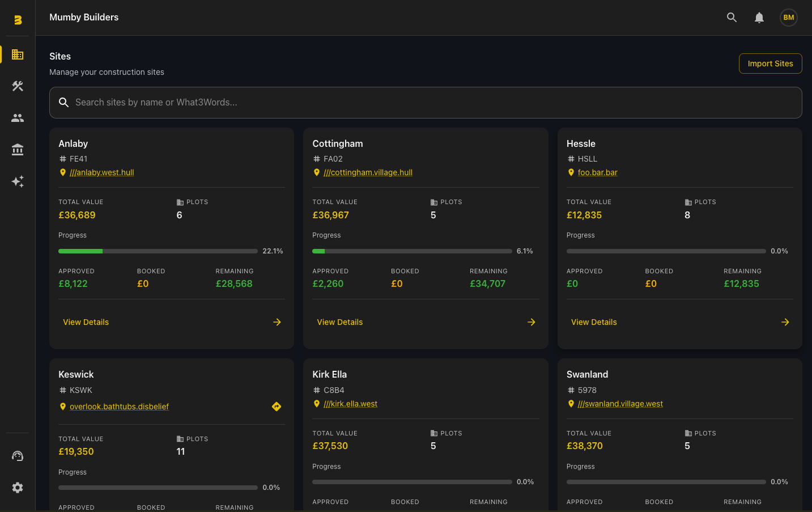Image resolution: width=812 pixels, height=512 pixels.
Task: Open the notifications bell
Action: pos(759,18)
